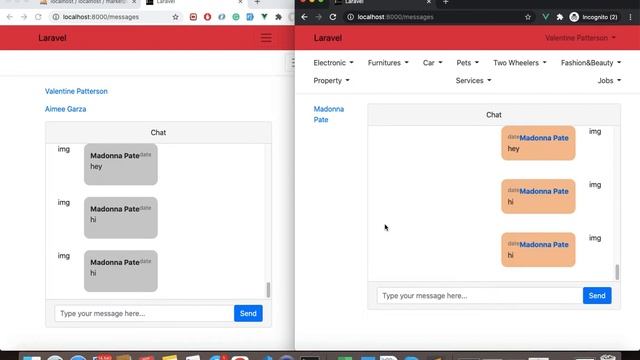Reload the page in the incognito window

tap(333, 17)
